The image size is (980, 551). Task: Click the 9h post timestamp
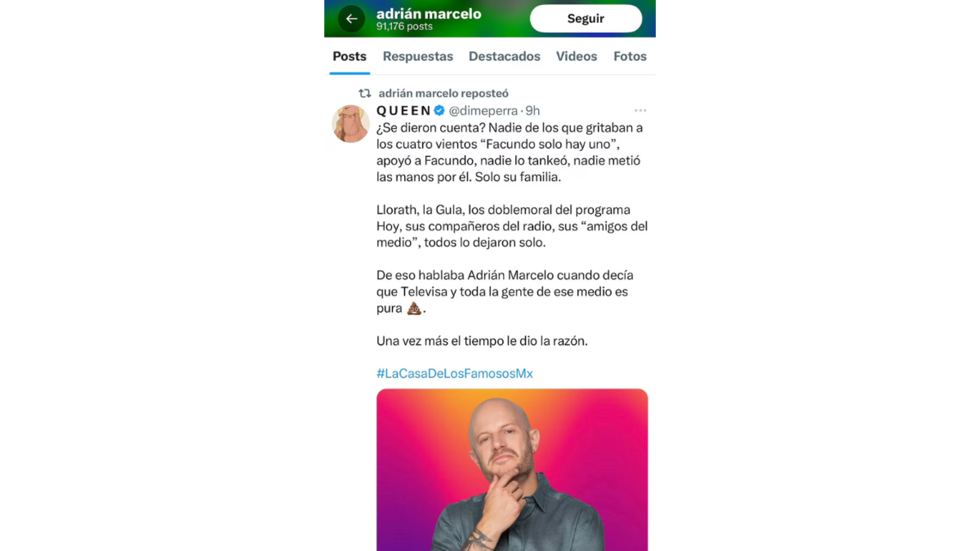click(x=532, y=111)
